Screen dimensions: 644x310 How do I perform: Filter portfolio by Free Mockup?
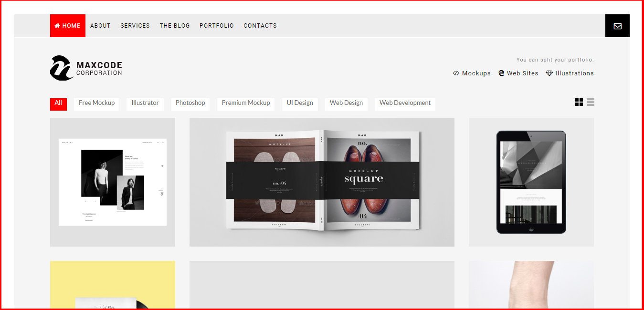[x=97, y=103]
